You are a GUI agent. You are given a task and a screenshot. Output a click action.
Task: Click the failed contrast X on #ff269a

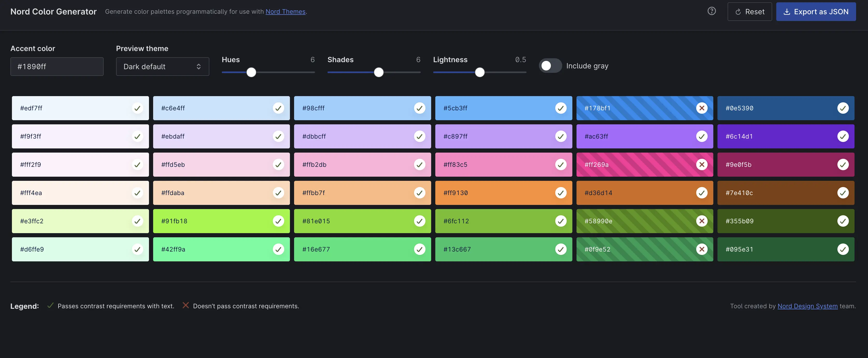tap(702, 165)
